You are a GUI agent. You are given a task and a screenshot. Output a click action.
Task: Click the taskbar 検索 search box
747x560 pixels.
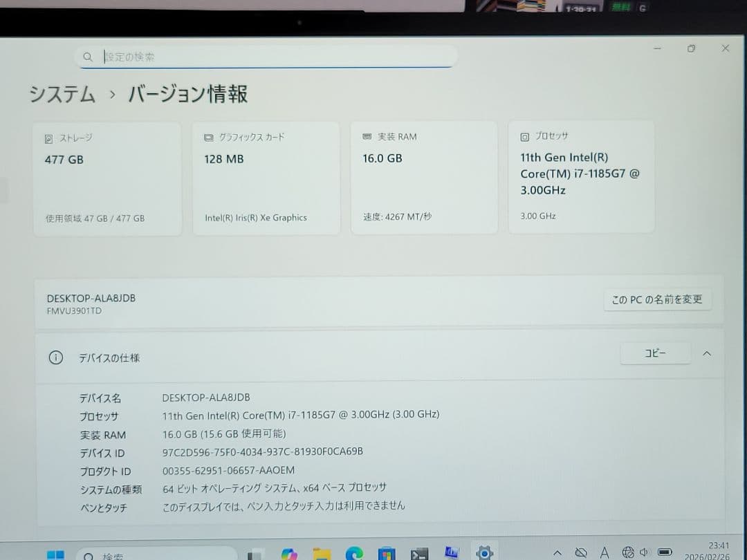156,554
